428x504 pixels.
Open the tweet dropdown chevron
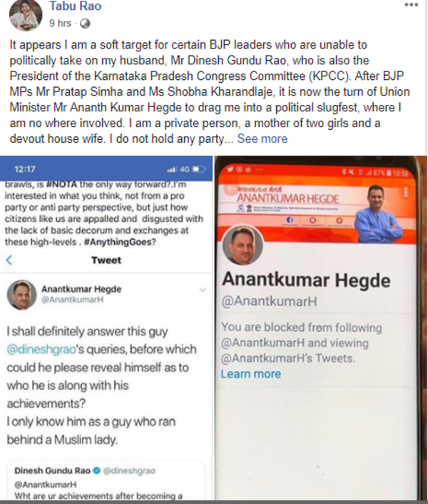[x=203, y=290]
